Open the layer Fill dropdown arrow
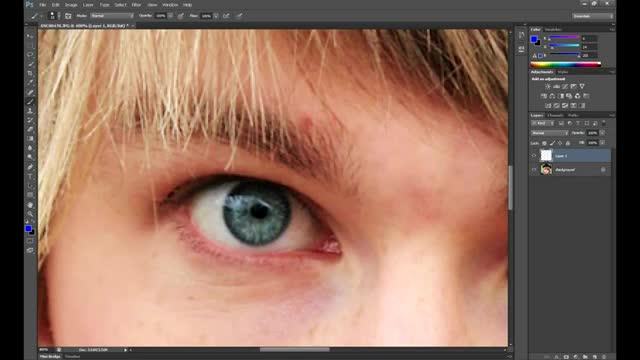 (602, 143)
